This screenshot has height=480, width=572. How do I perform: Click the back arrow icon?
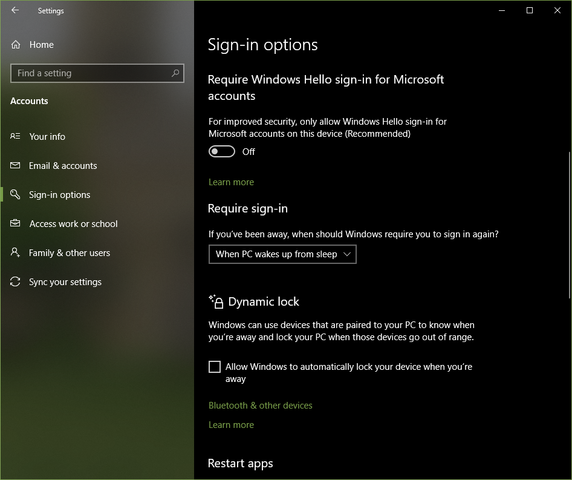[x=15, y=10]
